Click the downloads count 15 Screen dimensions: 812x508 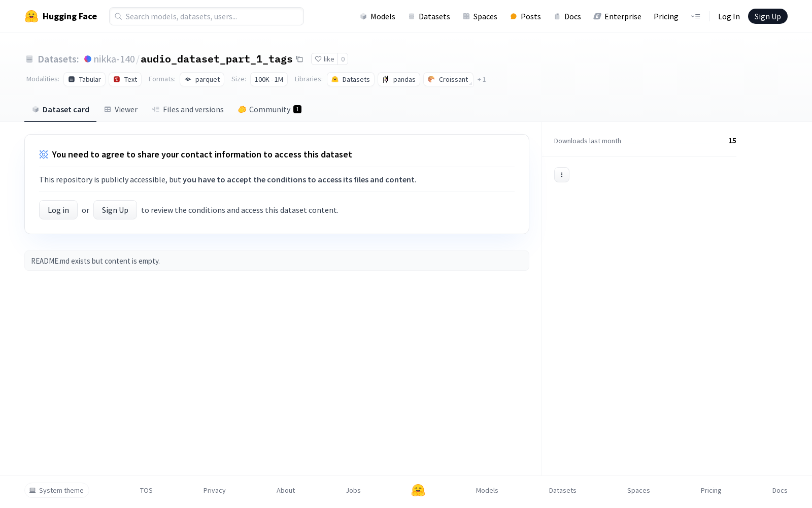(x=732, y=141)
